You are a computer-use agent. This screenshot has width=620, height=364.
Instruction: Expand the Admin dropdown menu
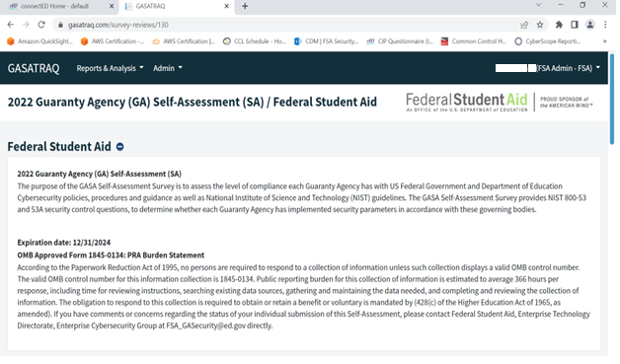168,68
